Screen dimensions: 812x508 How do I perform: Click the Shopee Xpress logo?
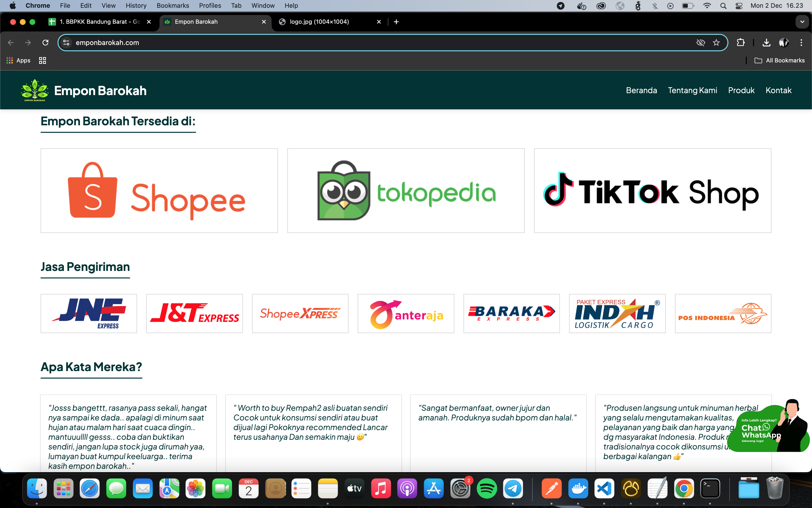point(300,314)
